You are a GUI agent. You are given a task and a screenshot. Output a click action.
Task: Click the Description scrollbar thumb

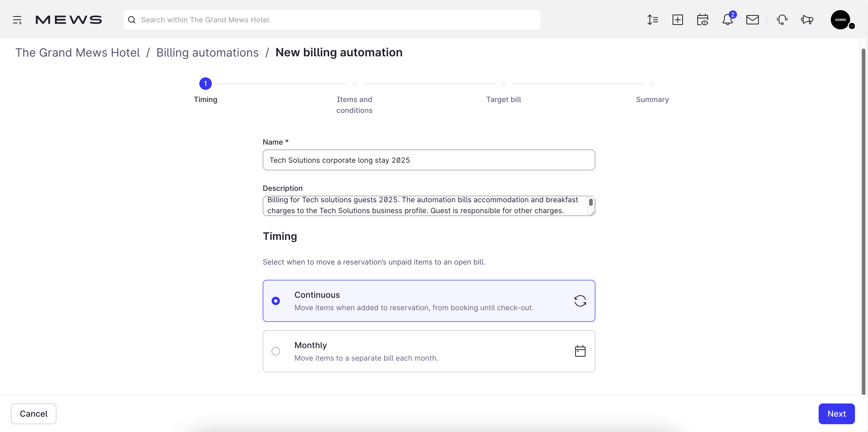tap(591, 202)
